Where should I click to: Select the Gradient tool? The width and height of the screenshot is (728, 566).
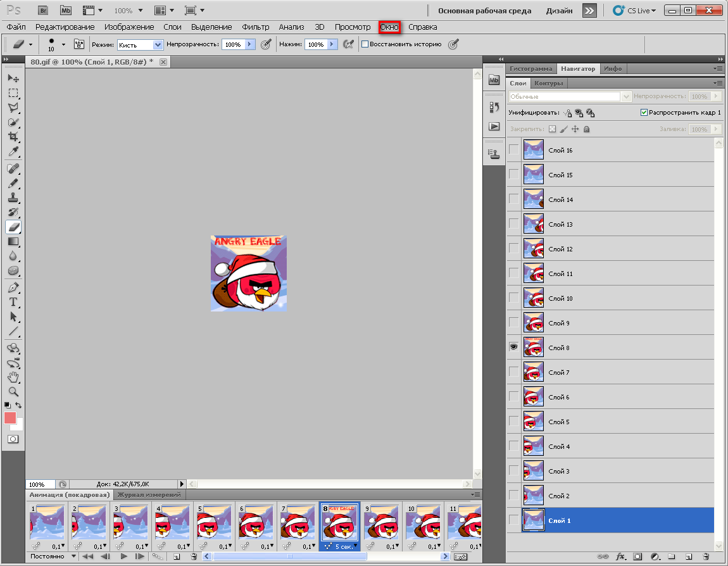(13, 241)
